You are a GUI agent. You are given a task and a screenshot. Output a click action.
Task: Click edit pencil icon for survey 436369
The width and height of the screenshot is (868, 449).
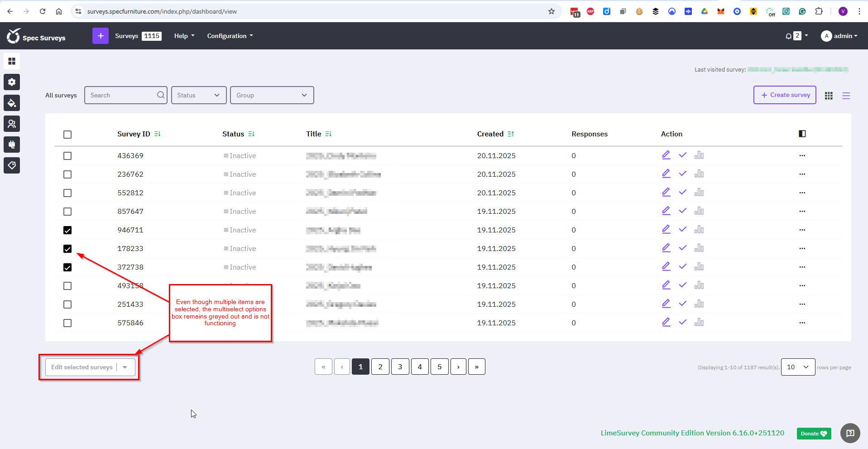click(666, 155)
